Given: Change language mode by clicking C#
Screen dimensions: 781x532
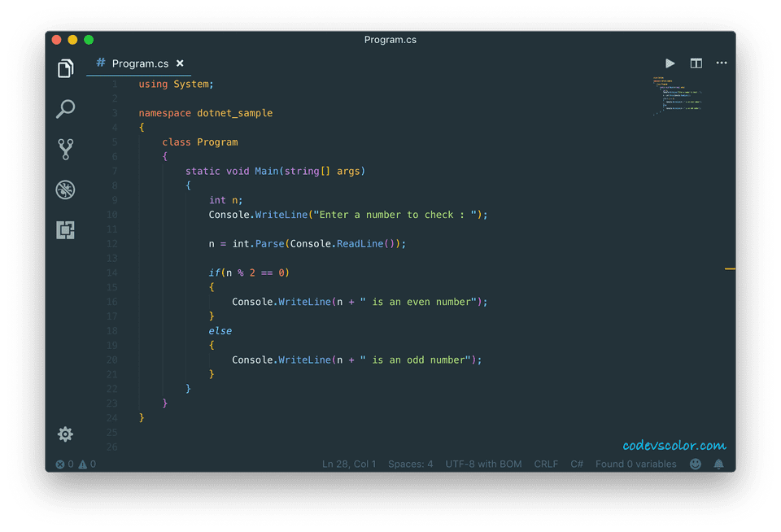Looking at the screenshot, I should pyautogui.click(x=577, y=464).
